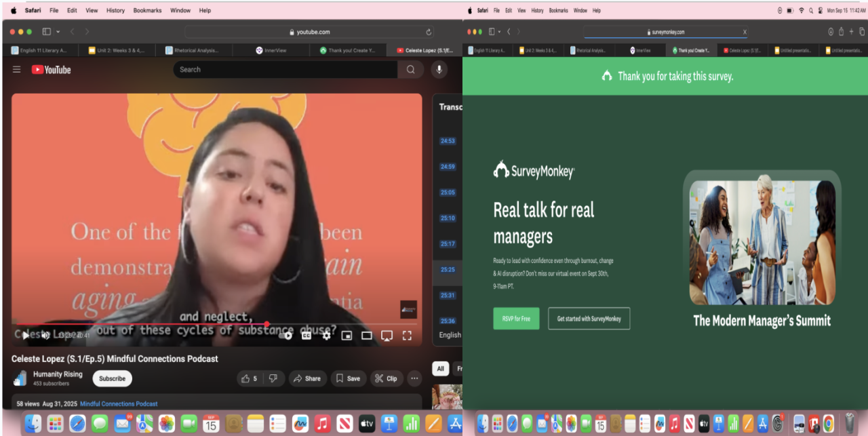Jump to transcript timestamp 25:10
This screenshot has height=436, width=868.
point(448,218)
